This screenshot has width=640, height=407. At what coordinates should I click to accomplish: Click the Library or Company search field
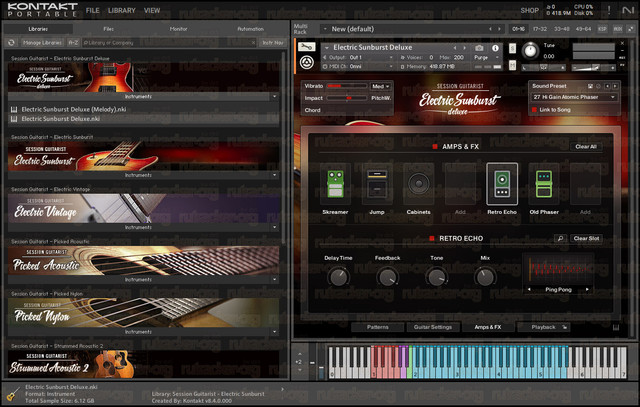point(169,42)
